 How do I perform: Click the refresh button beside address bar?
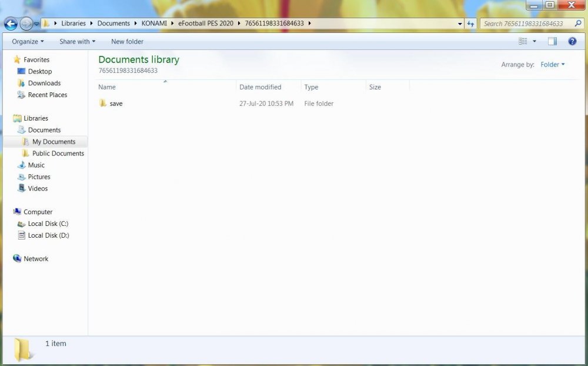(470, 24)
